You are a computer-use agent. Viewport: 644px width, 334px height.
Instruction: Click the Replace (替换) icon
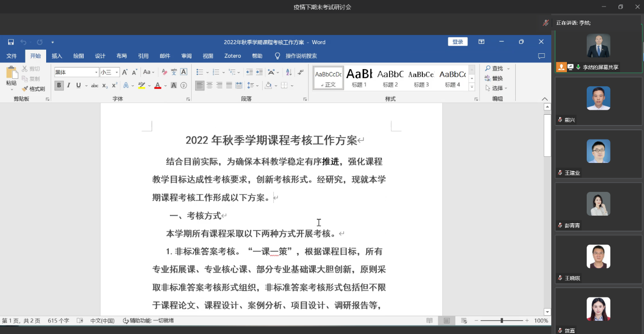[x=493, y=78]
